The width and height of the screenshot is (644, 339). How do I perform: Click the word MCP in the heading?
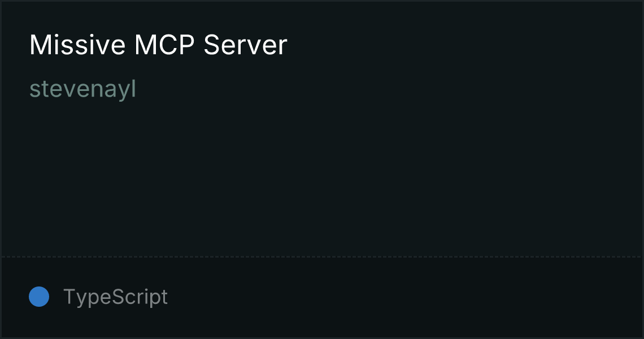click(164, 45)
